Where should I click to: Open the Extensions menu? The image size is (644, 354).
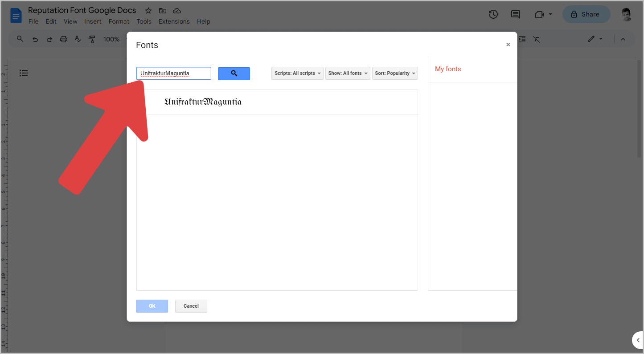(x=174, y=21)
